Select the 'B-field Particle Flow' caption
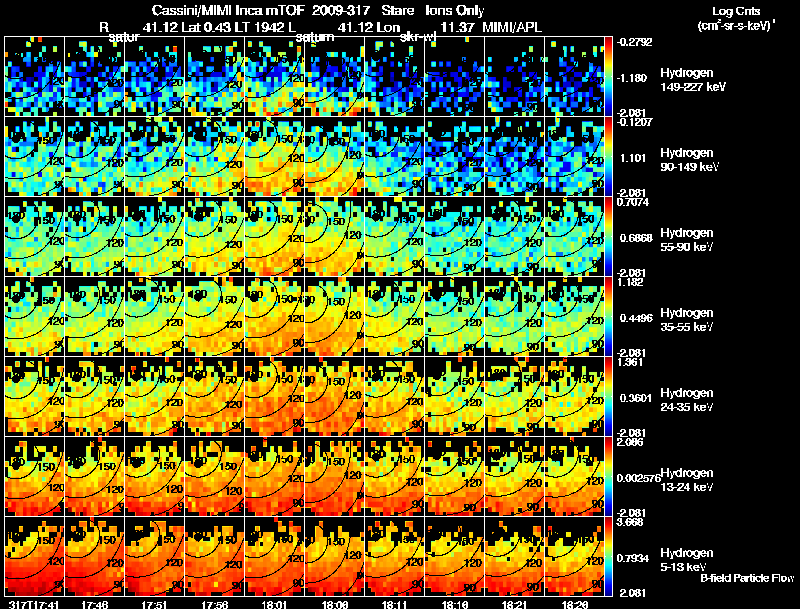The height and width of the screenshot is (609, 800). pos(747,578)
